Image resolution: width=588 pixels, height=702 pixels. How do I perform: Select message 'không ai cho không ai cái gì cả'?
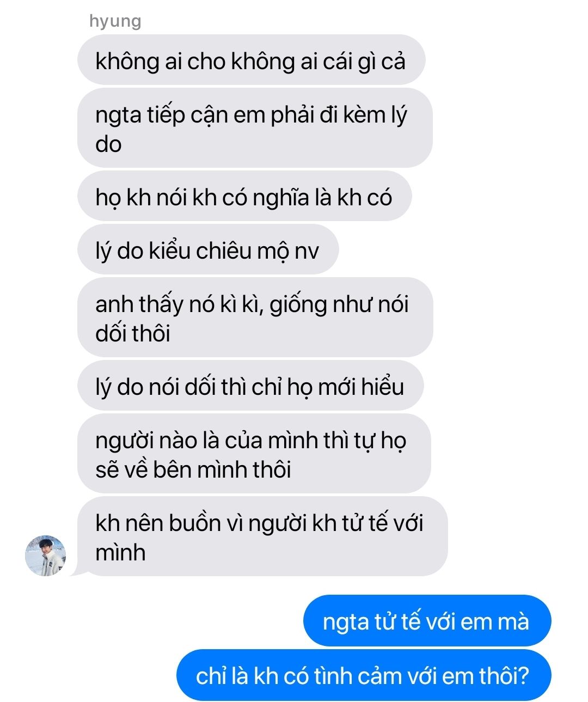(251, 60)
